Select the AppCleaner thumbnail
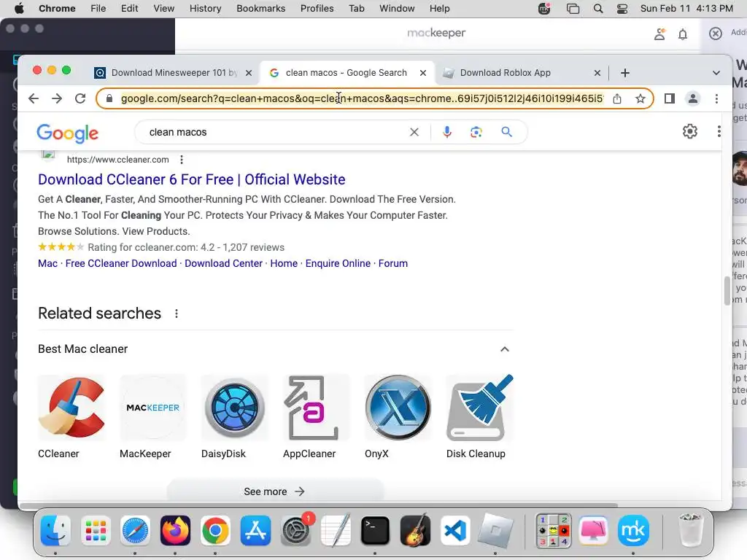This screenshot has height=560, width=747. point(317,407)
